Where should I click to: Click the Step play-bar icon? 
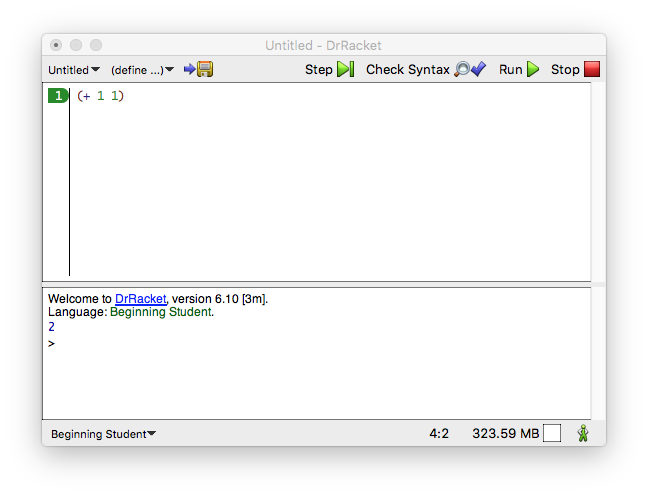pos(345,69)
